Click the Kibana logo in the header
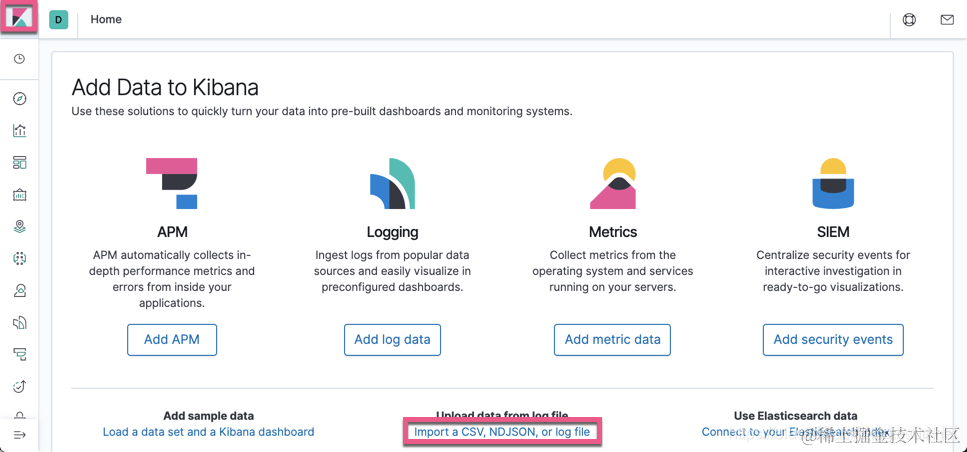Viewport: 967px width, 452px height. (20, 18)
